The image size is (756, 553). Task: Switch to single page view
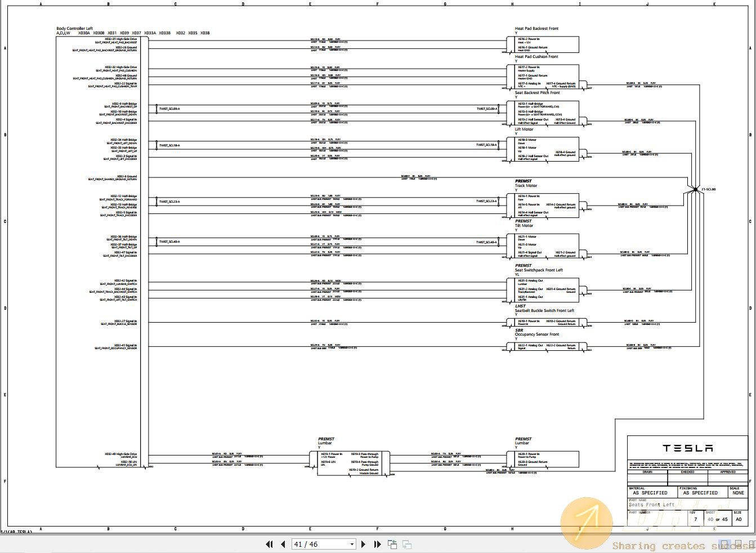725,544
